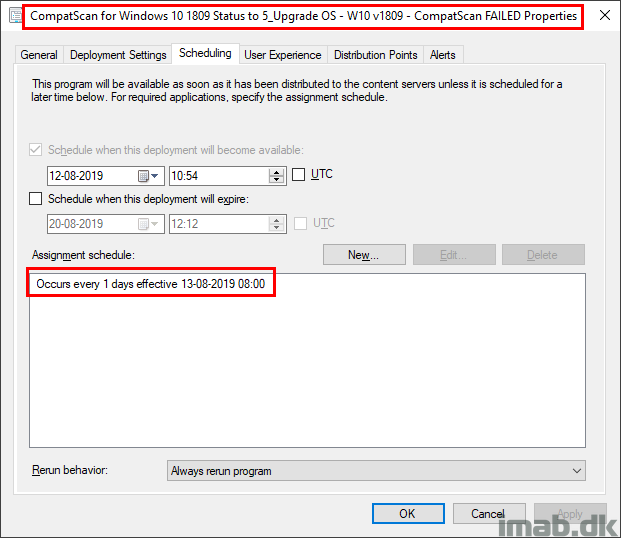The width and height of the screenshot is (621, 538).
Task: Go to the User Experience tab
Action: (x=282, y=55)
